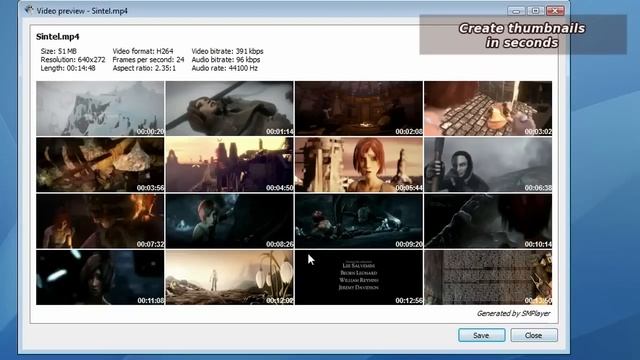Click the 'Video format: H264' text
Viewport: 640px width, 360px height.
(x=143, y=51)
